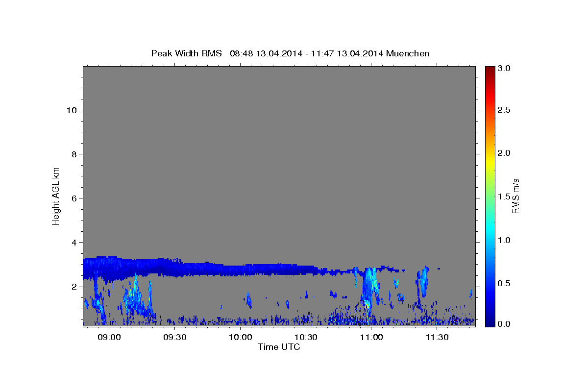Click the cyan plume at 11:00
588x392 pixels.
[370, 289]
